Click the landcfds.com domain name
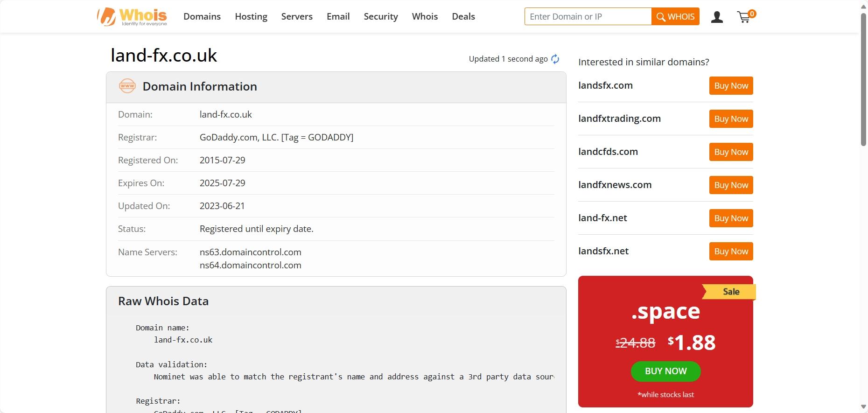This screenshot has height=413, width=868. pyautogui.click(x=608, y=152)
